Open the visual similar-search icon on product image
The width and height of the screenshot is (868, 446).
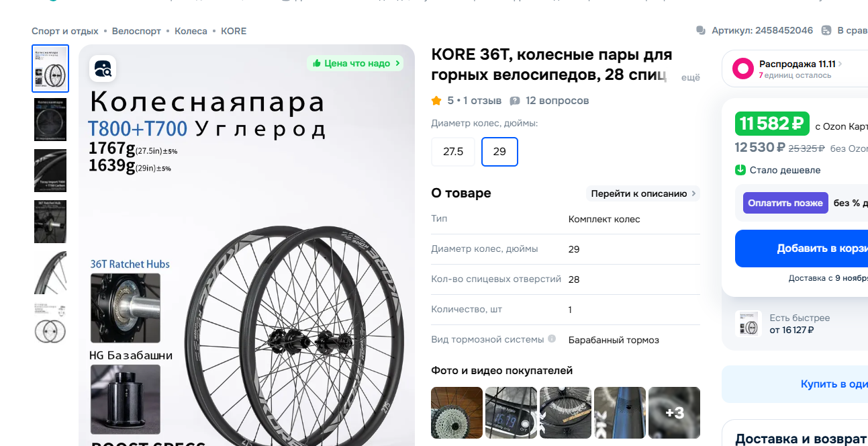[103, 69]
